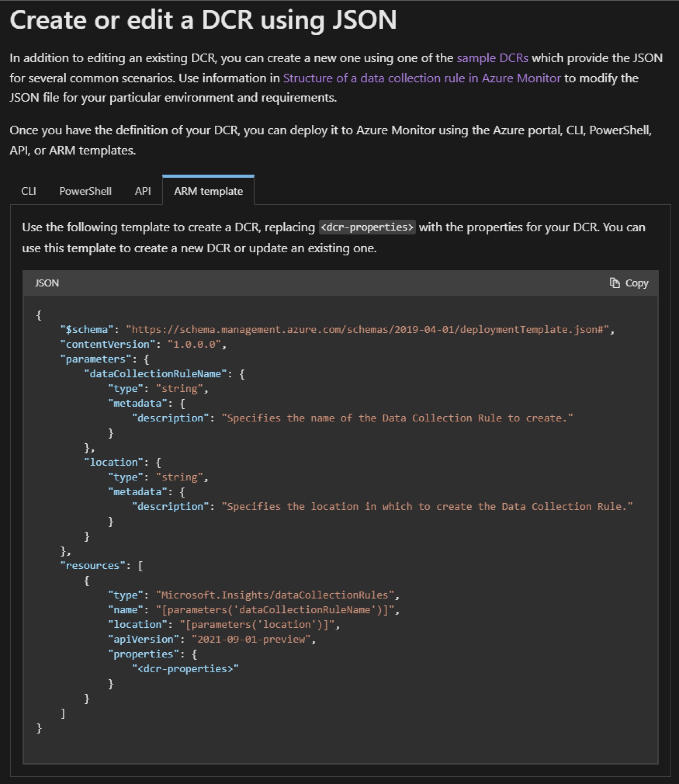Viewport: 679px width, 784px height.
Task: Click the "$schema" key in code
Action: 87,329
